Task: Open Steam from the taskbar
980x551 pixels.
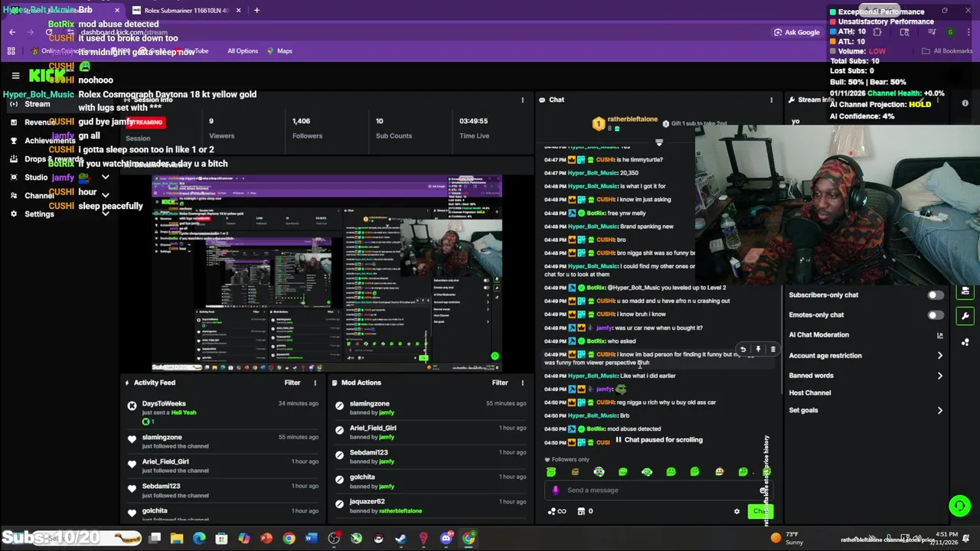Action: click(400, 539)
